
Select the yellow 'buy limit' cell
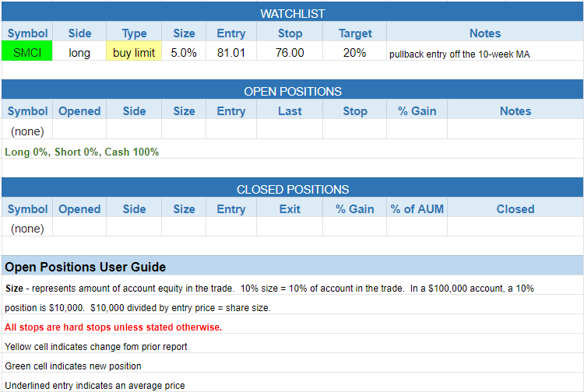134,52
